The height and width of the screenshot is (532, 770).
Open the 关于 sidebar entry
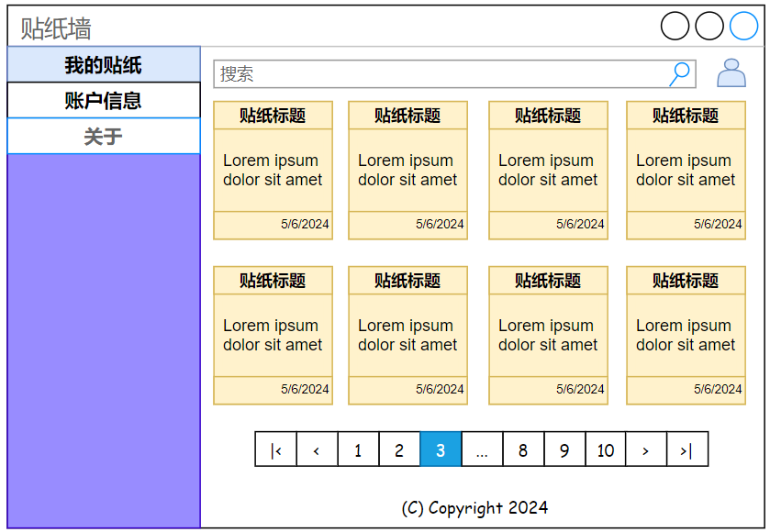[104, 136]
